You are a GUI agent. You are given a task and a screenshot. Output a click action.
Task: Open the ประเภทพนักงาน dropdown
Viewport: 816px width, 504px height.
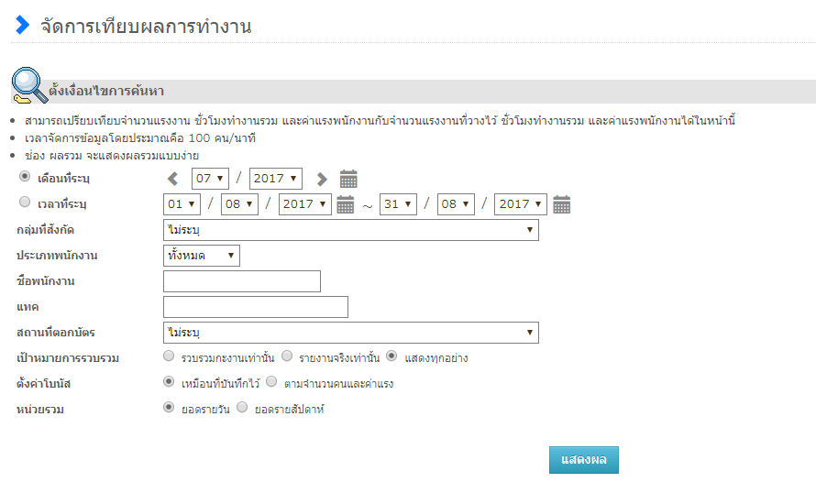[201, 256]
